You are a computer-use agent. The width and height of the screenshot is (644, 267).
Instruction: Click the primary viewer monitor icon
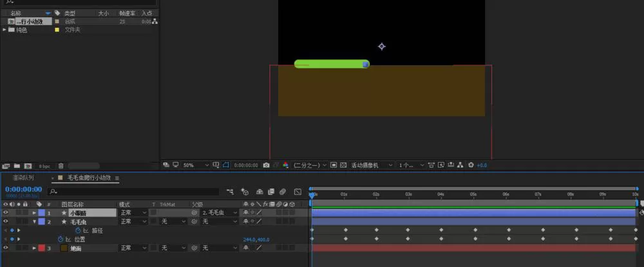pos(176,165)
